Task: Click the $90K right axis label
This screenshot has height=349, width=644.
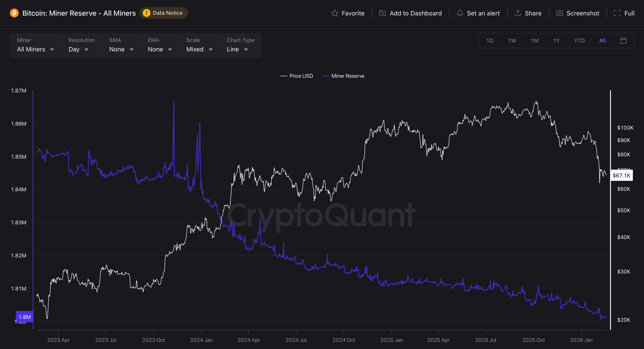Action: (623, 140)
